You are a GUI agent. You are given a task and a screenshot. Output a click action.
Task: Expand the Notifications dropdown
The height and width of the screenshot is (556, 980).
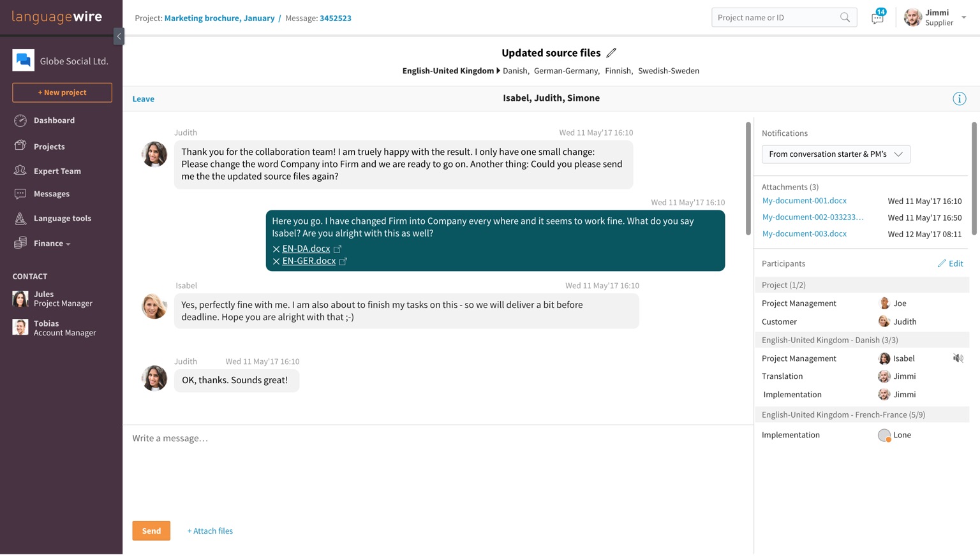836,154
